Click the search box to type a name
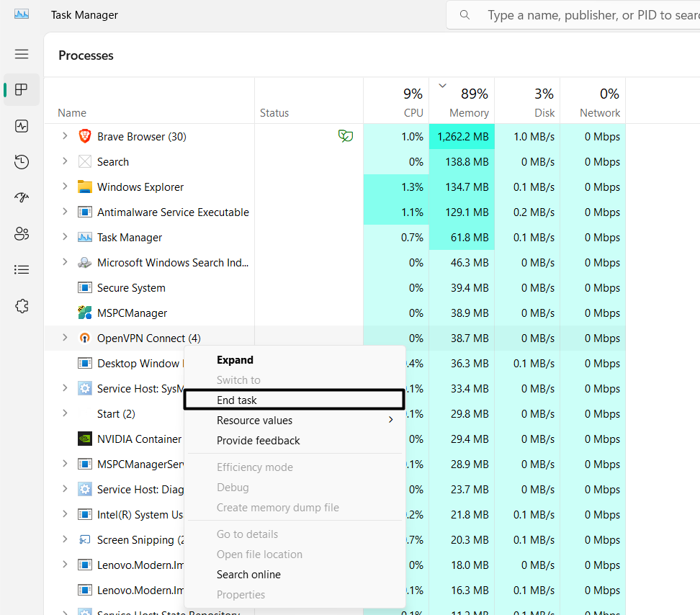 591,14
